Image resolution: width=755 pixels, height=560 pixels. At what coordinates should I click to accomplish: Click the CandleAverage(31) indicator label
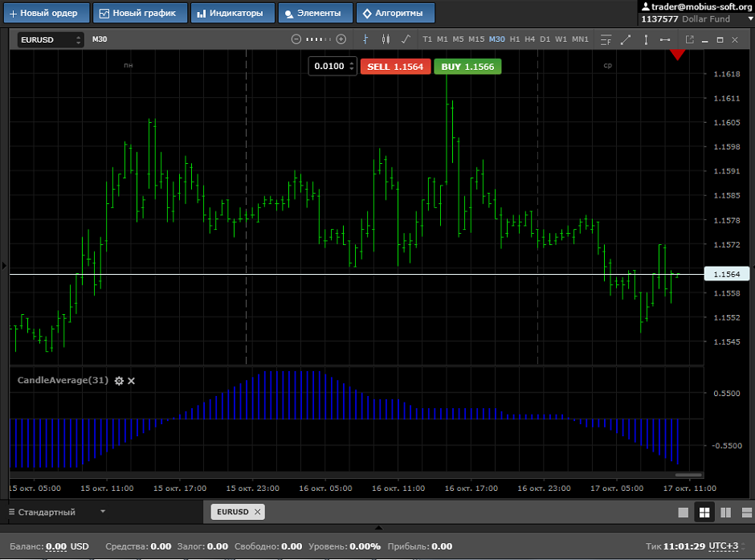[63, 380]
